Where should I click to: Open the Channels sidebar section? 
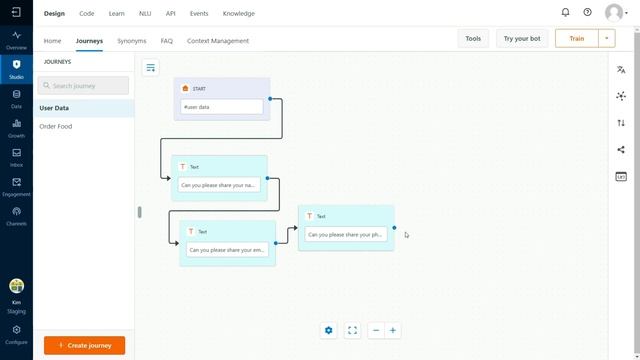click(x=16, y=217)
